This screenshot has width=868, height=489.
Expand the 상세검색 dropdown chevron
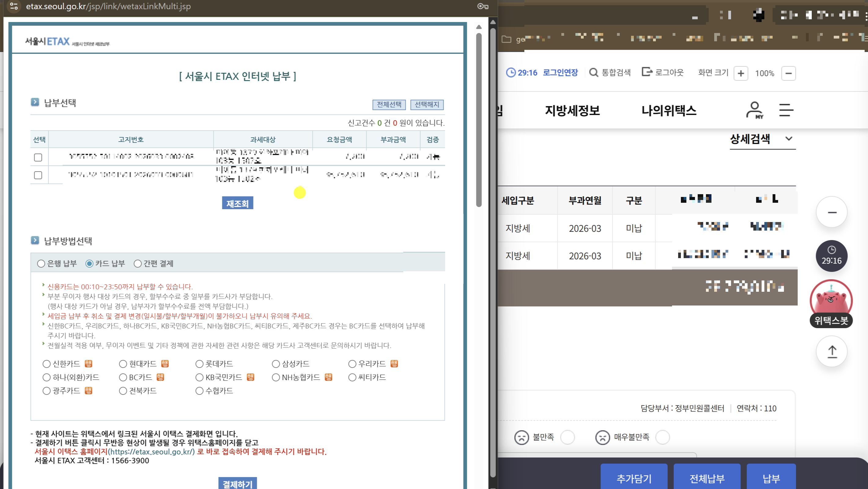click(x=789, y=139)
